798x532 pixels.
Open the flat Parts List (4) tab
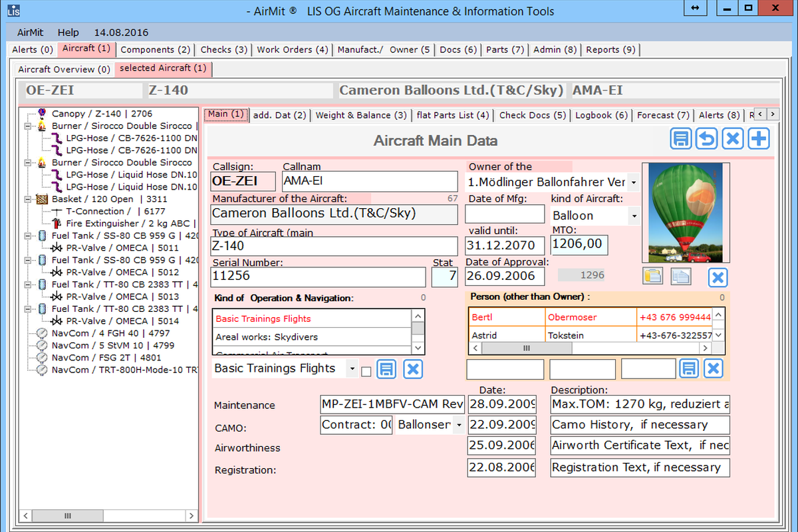[453, 115]
